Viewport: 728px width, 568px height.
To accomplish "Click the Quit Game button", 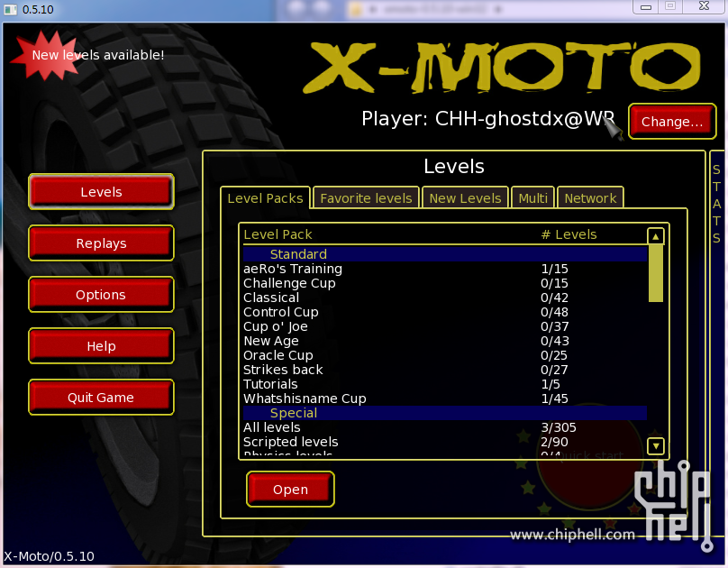I will pyautogui.click(x=101, y=398).
